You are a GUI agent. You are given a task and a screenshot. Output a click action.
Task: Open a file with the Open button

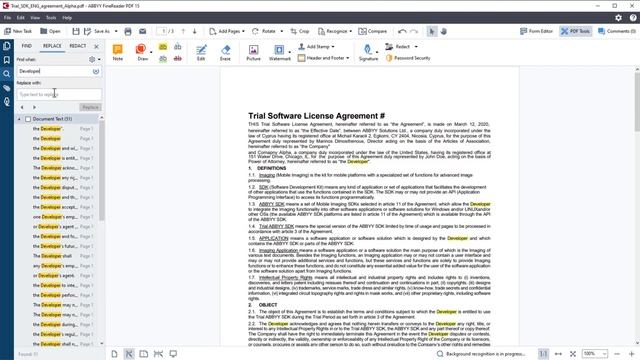pos(50,31)
